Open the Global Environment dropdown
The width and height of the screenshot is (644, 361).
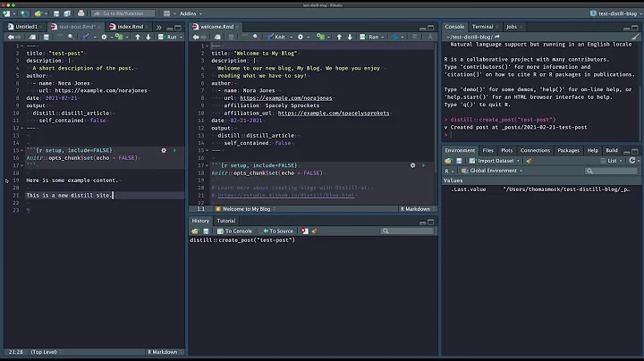(x=492, y=171)
